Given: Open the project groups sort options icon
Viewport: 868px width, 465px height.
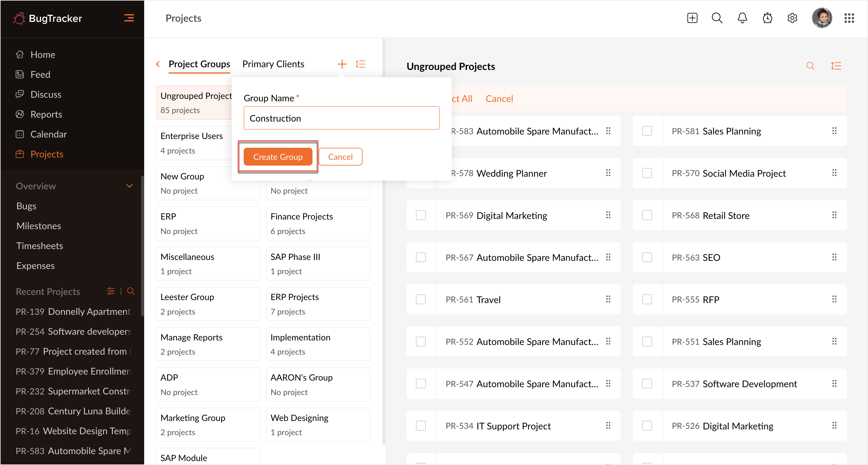Looking at the screenshot, I should coord(360,64).
